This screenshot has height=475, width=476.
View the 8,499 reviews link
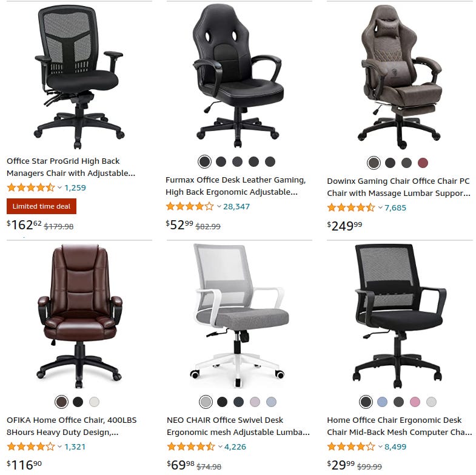click(x=395, y=446)
